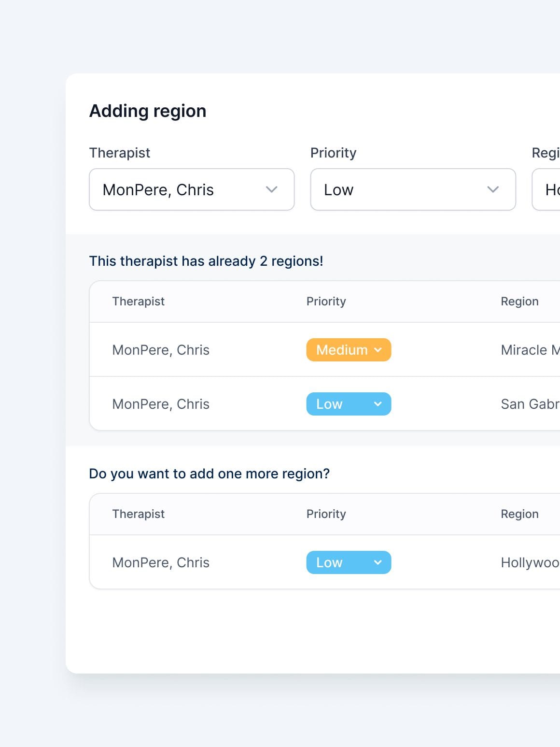Click the Region column header in the existing regions table
This screenshot has height=747, width=560.
519,302
